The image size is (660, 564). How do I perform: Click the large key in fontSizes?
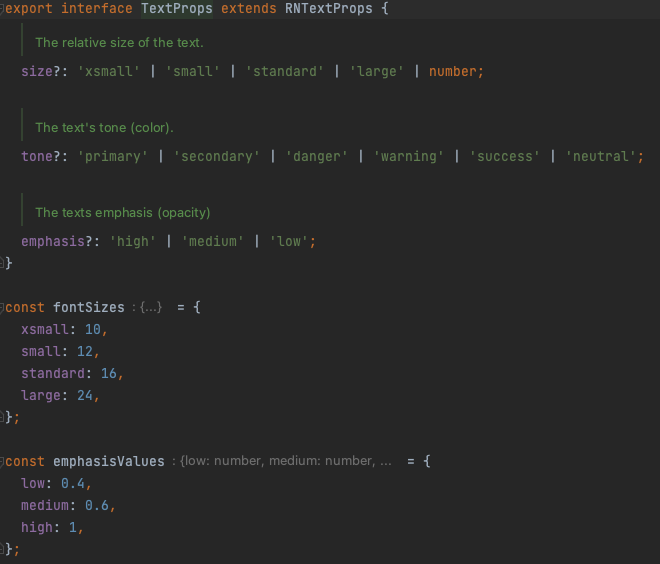(x=41, y=395)
